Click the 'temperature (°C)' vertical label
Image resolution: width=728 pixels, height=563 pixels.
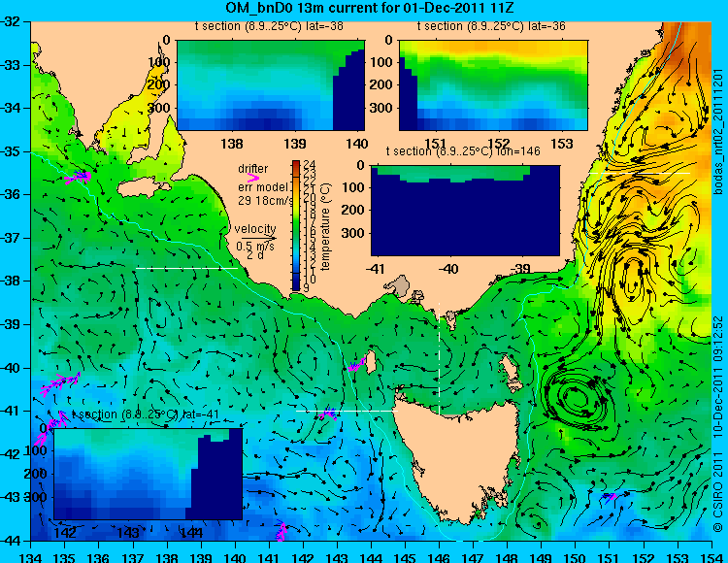point(325,226)
